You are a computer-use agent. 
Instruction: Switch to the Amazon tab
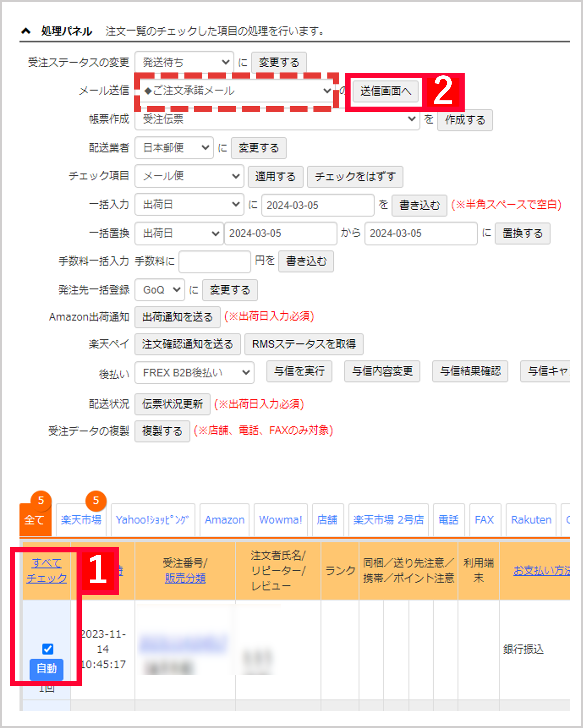tap(224, 520)
